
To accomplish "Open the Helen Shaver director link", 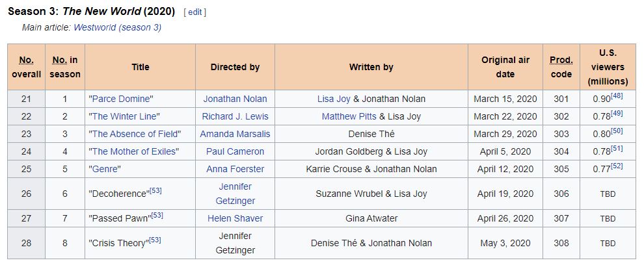I will (235, 218).
